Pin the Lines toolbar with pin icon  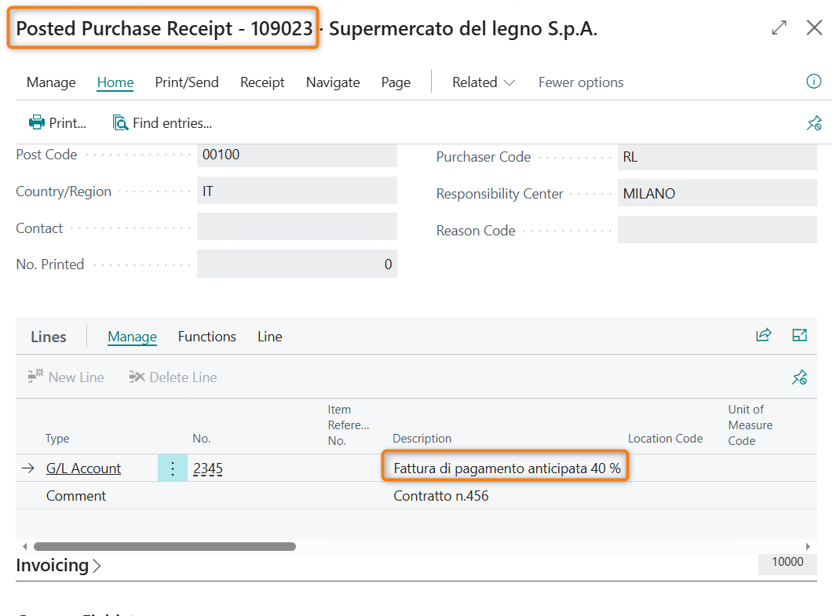pyautogui.click(x=799, y=377)
